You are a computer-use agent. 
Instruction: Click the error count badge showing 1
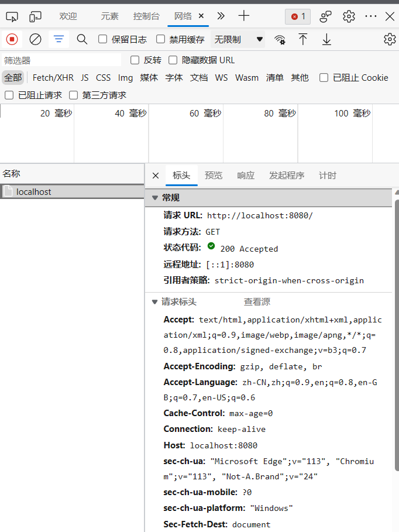pos(298,16)
